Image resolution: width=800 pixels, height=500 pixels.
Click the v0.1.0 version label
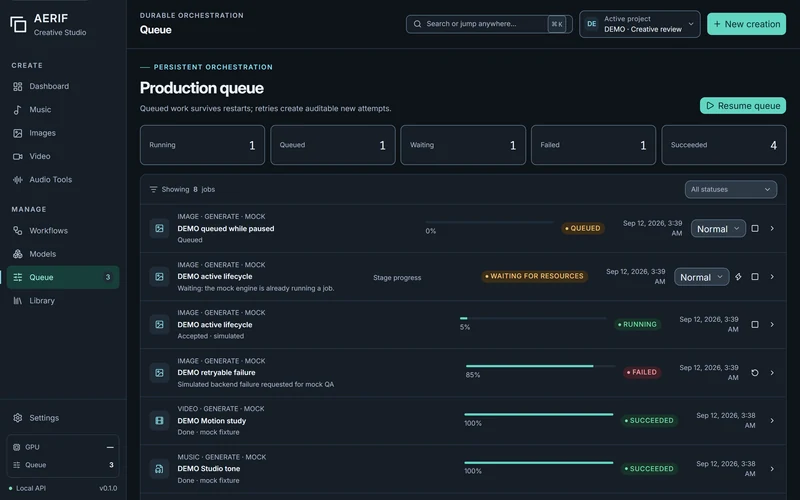pyautogui.click(x=108, y=488)
